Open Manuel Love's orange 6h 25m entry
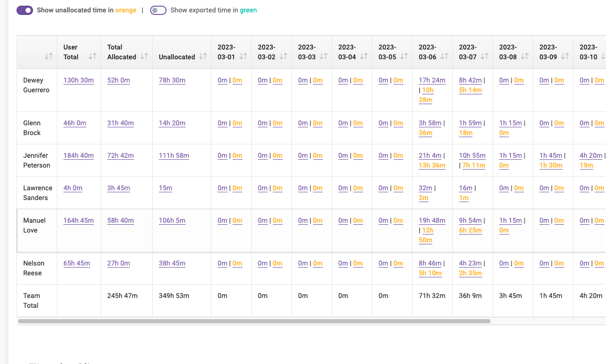The height and width of the screenshot is (364, 606). click(x=470, y=230)
